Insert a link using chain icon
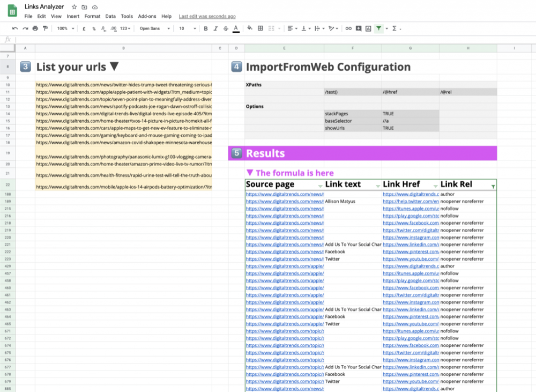The image size is (536, 392). coord(348,28)
